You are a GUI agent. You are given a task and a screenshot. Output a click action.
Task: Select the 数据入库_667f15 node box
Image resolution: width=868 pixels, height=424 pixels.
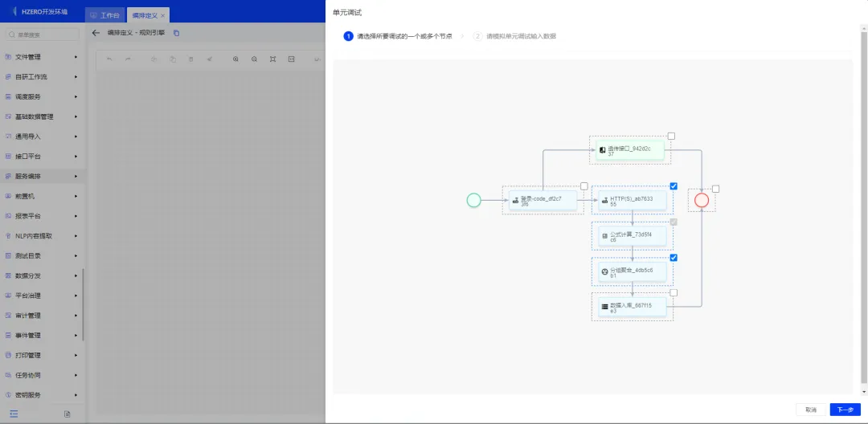pos(633,307)
